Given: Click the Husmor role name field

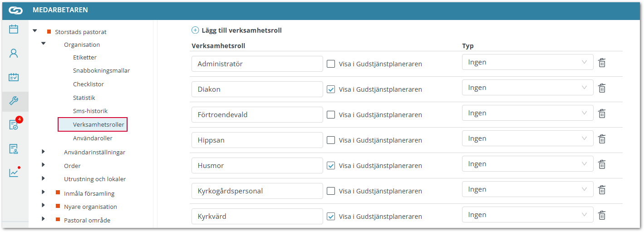Looking at the screenshot, I should [257, 166].
